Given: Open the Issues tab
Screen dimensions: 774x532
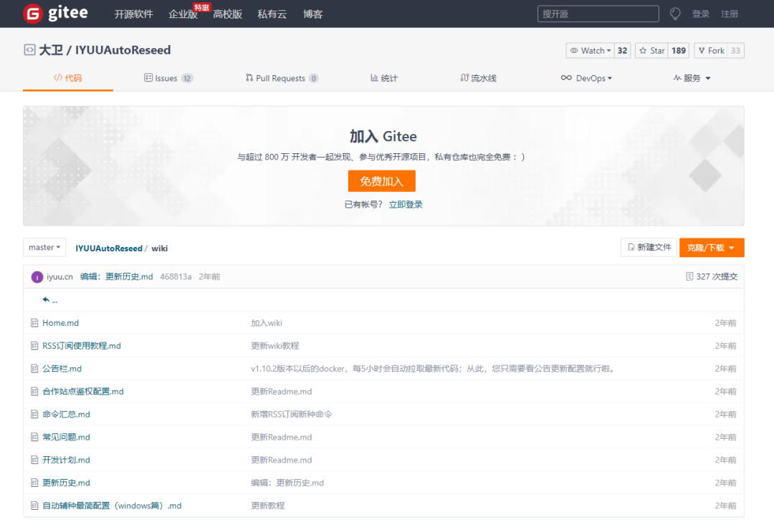Looking at the screenshot, I should pyautogui.click(x=168, y=78).
